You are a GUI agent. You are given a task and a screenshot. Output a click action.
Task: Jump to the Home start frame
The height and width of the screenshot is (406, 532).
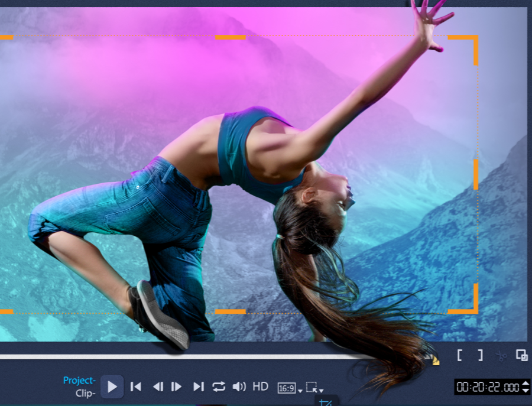(x=136, y=386)
